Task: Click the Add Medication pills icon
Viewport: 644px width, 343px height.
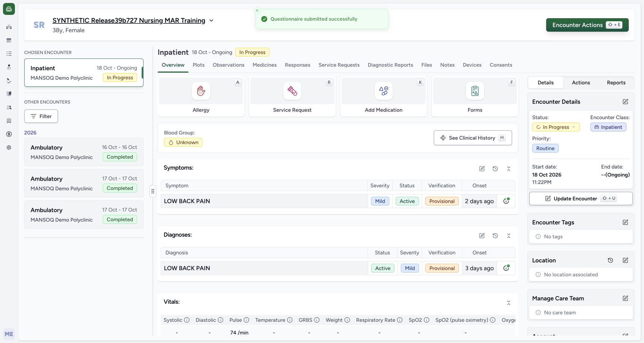Action: coord(383,91)
